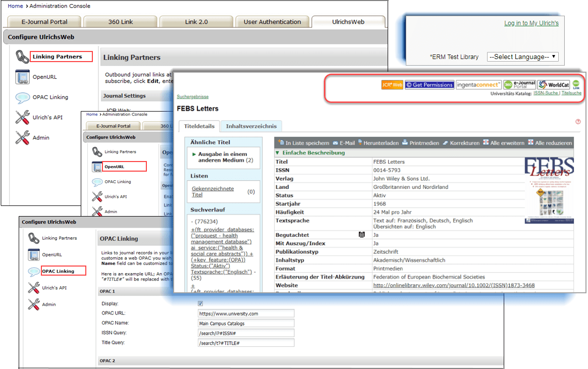The height and width of the screenshot is (369, 588).
Task: Click the FEBS Letters cover thumbnail
Action: (549, 191)
